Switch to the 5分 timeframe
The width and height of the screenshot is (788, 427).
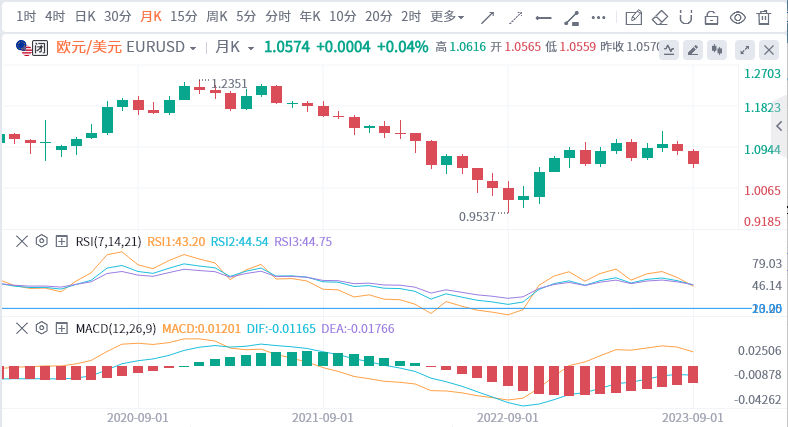coord(246,17)
